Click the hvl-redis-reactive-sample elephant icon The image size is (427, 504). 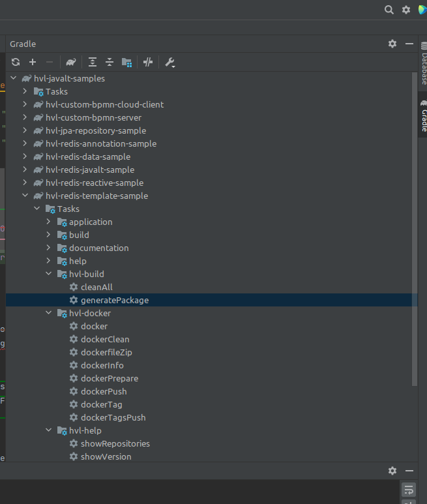pos(38,183)
